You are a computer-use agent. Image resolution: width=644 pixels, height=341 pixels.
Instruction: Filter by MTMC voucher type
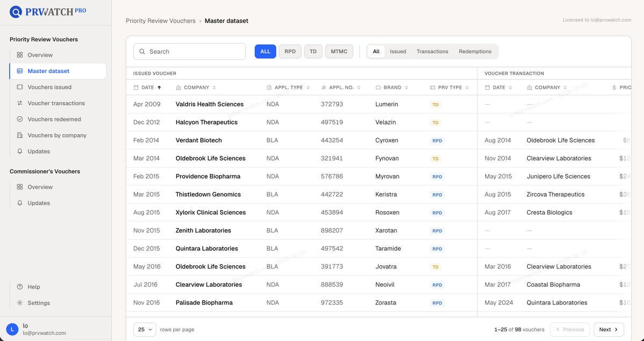339,52
